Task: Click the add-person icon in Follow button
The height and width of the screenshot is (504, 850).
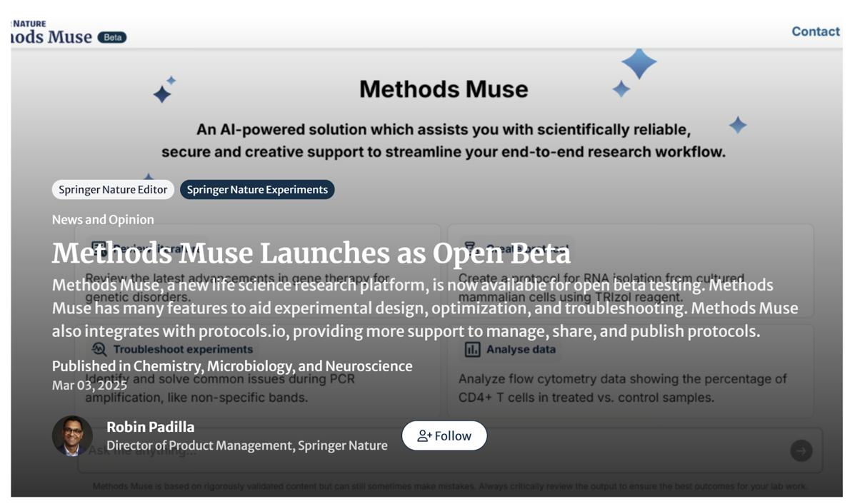Action: point(424,435)
